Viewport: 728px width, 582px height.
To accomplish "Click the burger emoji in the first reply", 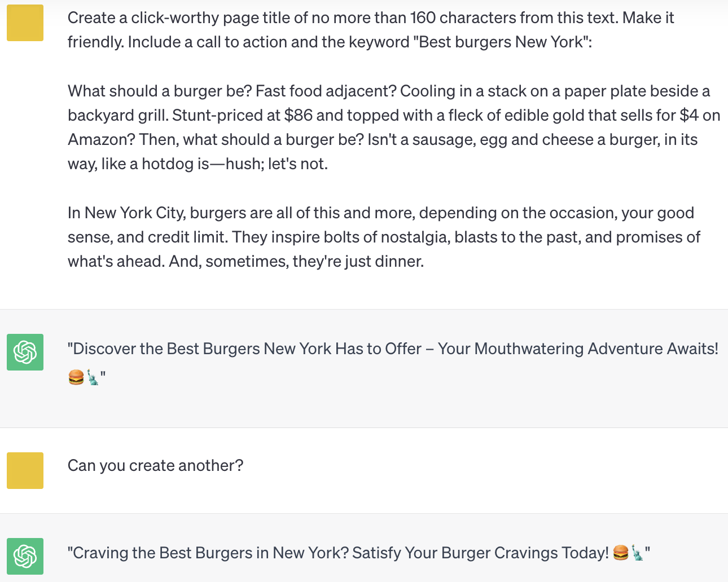I will tap(76, 377).
